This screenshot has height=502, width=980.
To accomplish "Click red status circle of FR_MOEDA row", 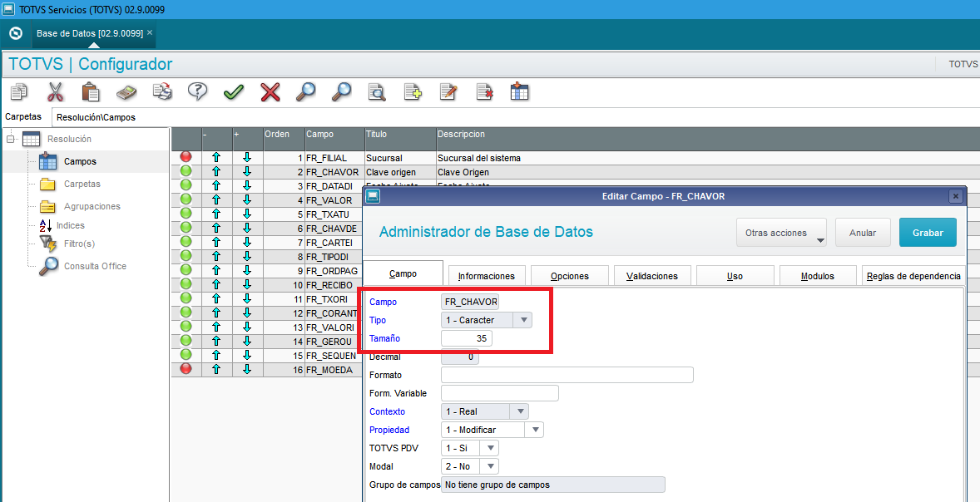I will 186,368.
